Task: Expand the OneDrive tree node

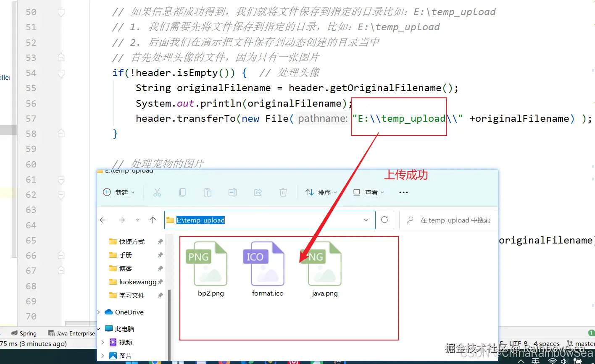Action: coord(99,312)
